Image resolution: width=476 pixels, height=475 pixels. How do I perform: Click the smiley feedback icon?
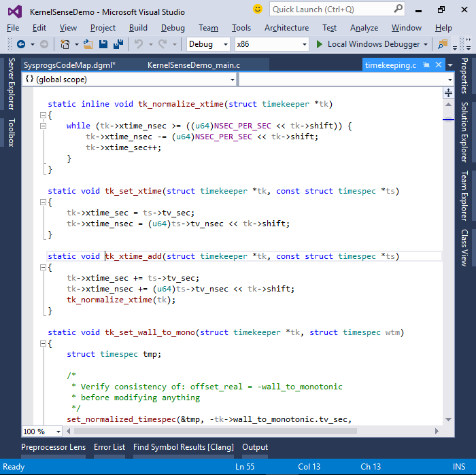tap(258, 9)
